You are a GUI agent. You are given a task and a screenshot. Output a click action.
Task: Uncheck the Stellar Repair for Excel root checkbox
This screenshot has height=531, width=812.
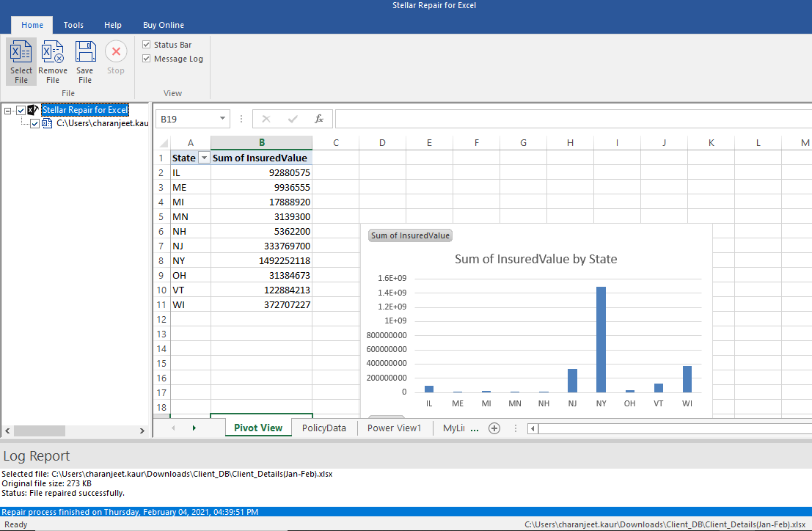pos(21,110)
